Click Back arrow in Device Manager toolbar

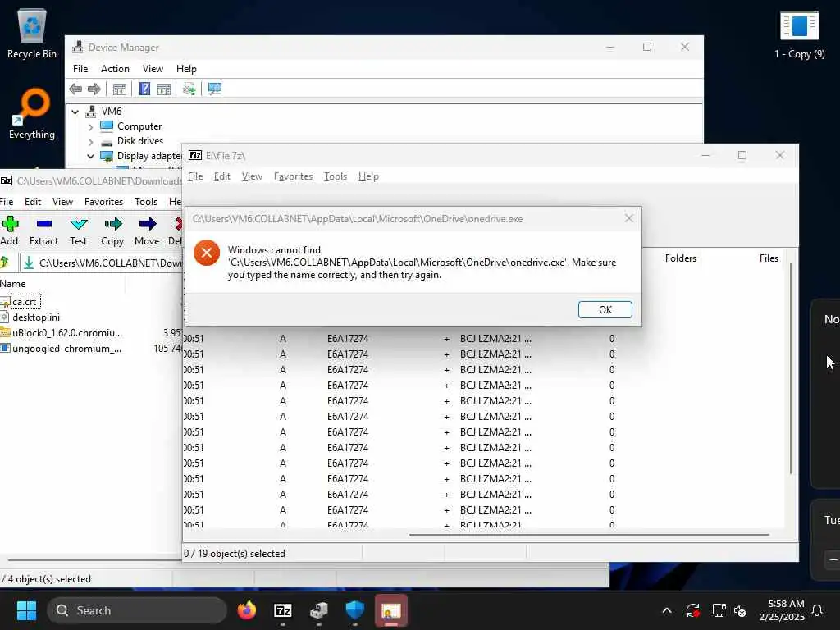[x=75, y=89]
